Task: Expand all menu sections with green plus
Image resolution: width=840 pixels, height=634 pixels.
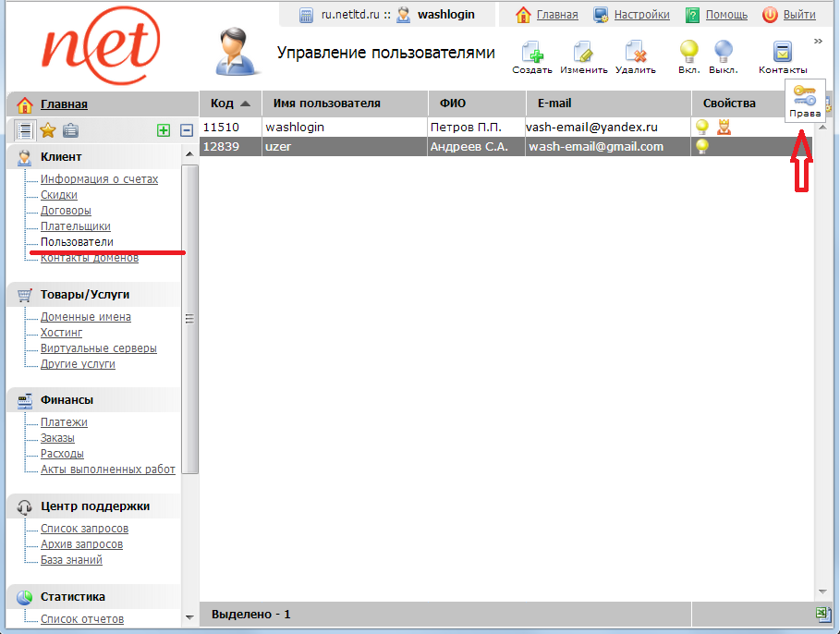Action: [x=164, y=131]
